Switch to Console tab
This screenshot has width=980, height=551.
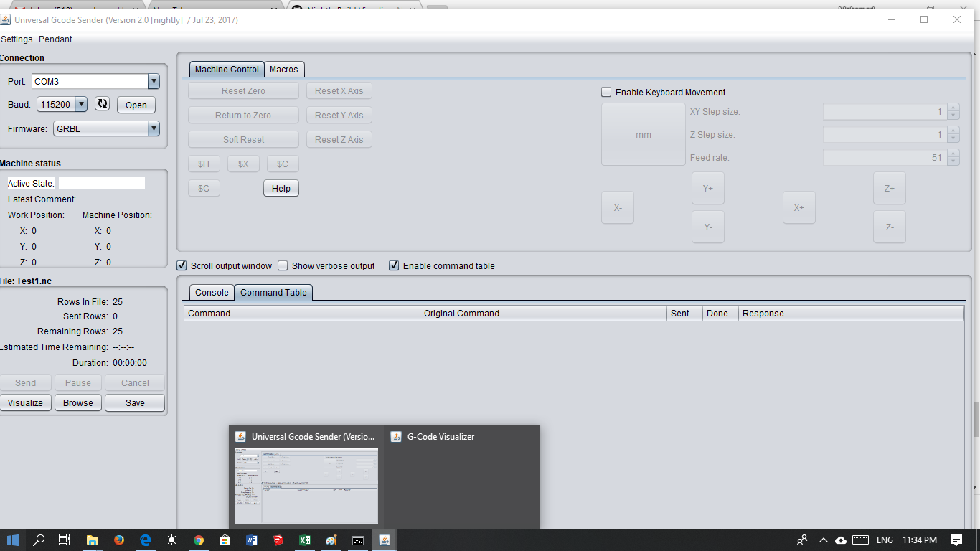click(x=212, y=292)
